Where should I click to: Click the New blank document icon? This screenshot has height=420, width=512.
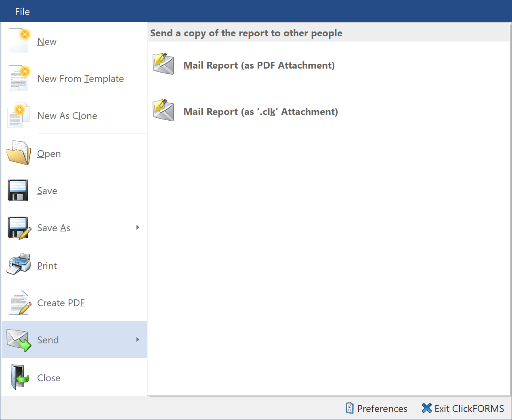click(x=19, y=41)
